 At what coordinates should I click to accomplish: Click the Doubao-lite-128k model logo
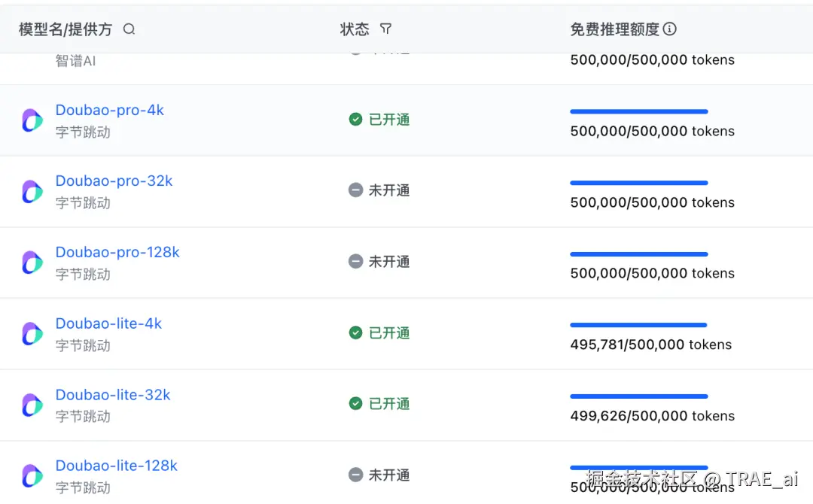[32, 474]
